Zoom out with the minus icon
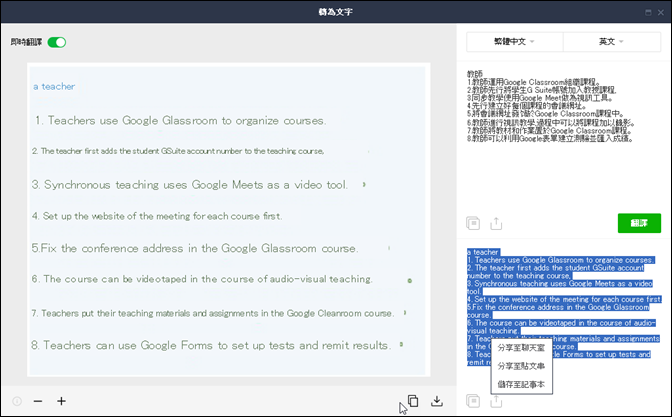Viewport: 672px width, 417px height. pos(38,401)
